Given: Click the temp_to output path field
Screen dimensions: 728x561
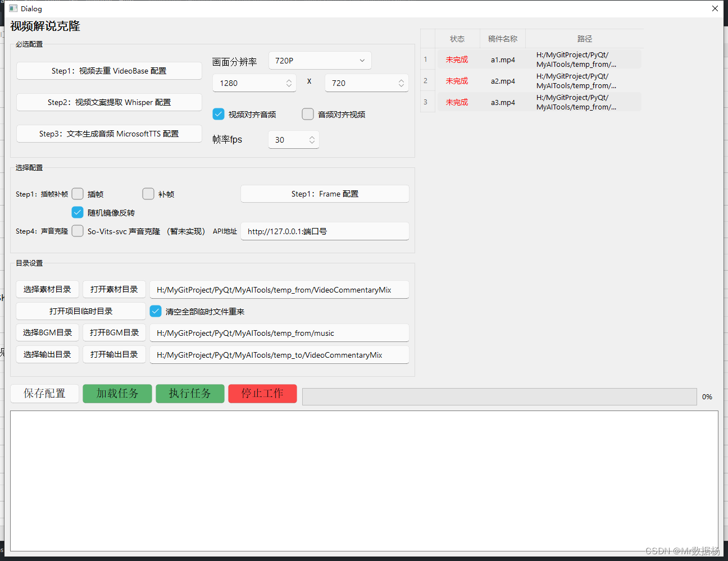Looking at the screenshot, I should click(279, 355).
